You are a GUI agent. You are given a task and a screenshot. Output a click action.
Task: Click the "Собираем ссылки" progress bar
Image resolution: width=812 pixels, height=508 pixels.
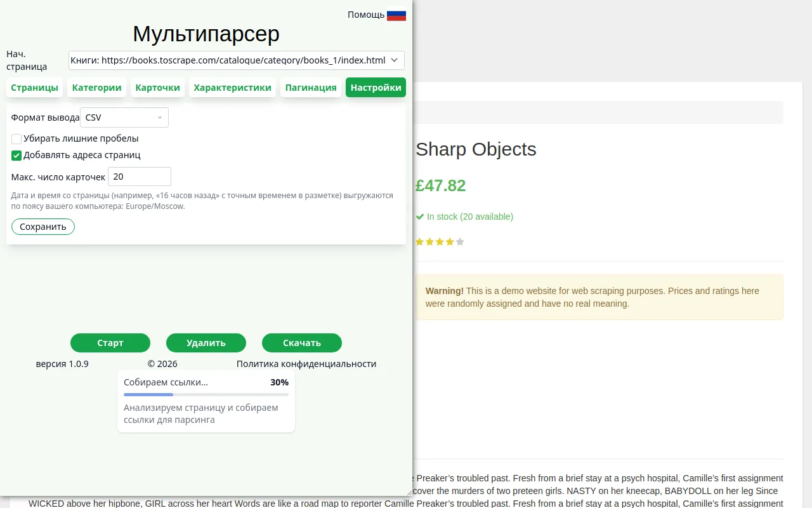(206, 394)
